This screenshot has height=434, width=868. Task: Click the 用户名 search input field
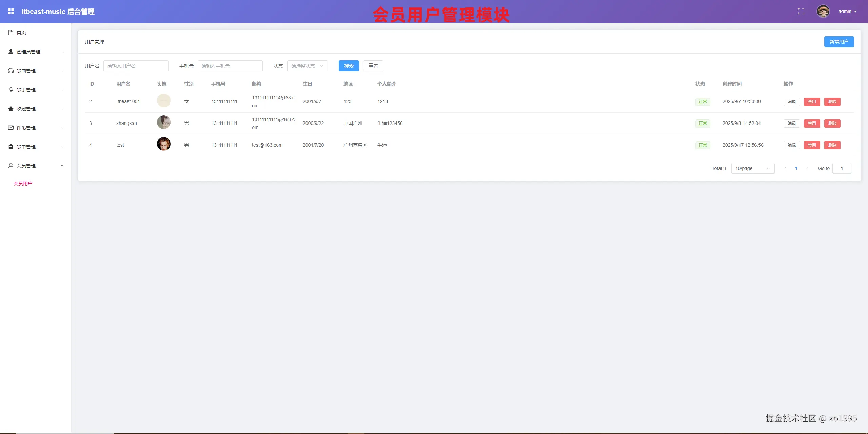(136, 66)
